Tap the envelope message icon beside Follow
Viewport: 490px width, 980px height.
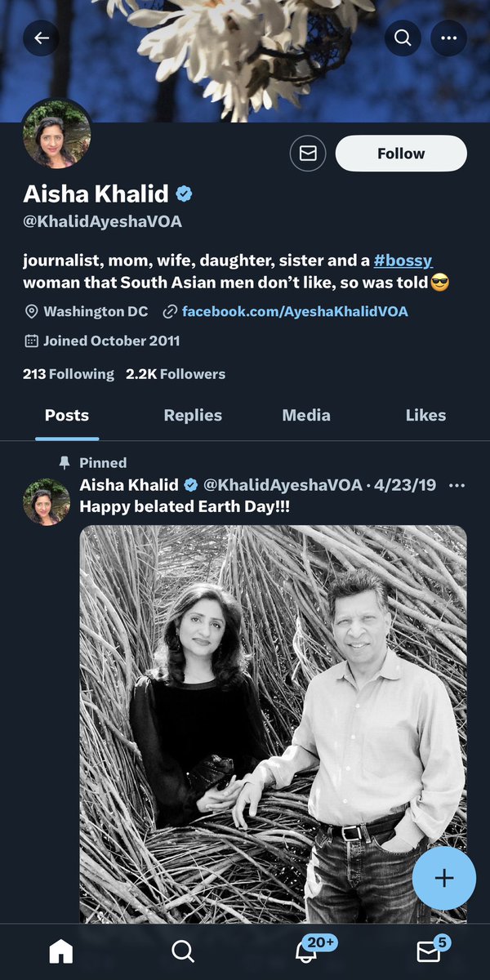(x=308, y=154)
